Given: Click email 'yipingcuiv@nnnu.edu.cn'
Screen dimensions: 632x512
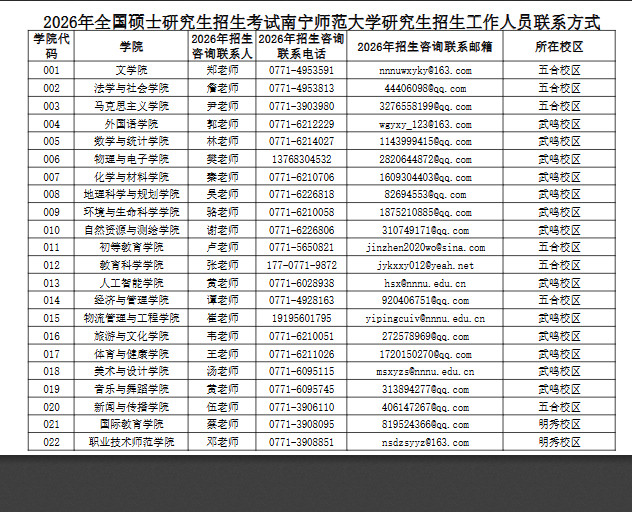Looking at the screenshot, I should point(425,318).
